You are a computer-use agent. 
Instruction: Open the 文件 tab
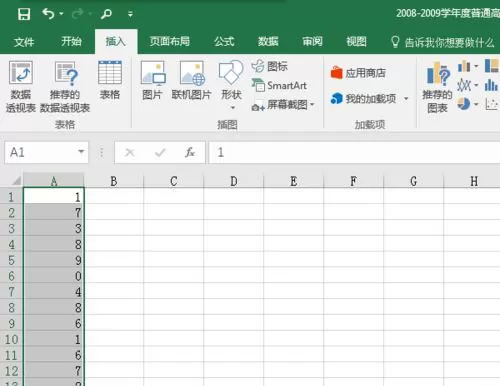point(24,42)
